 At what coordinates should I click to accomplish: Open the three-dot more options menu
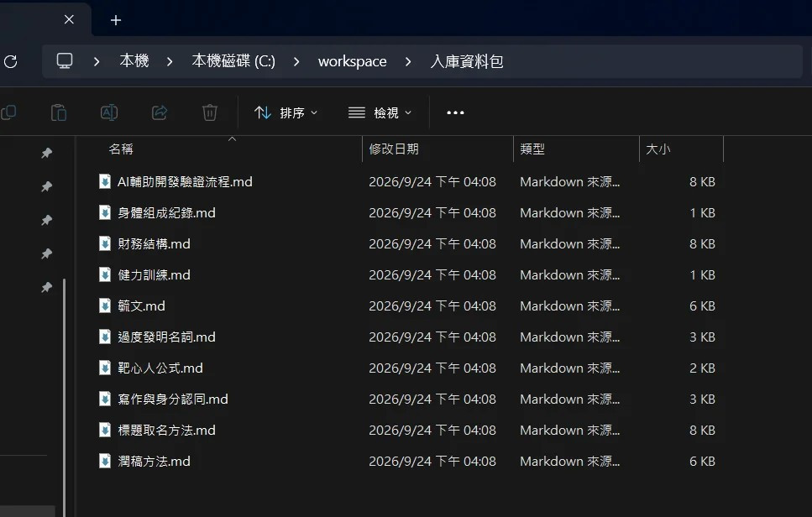(456, 112)
